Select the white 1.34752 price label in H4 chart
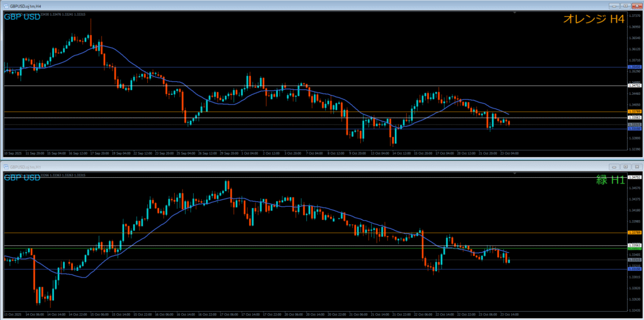The width and height of the screenshot is (644, 320). [635, 86]
